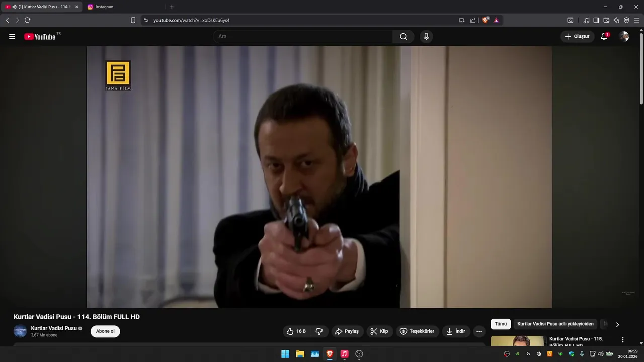Show next filter chips with right chevron
This screenshot has height=362, width=644.
click(617, 324)
